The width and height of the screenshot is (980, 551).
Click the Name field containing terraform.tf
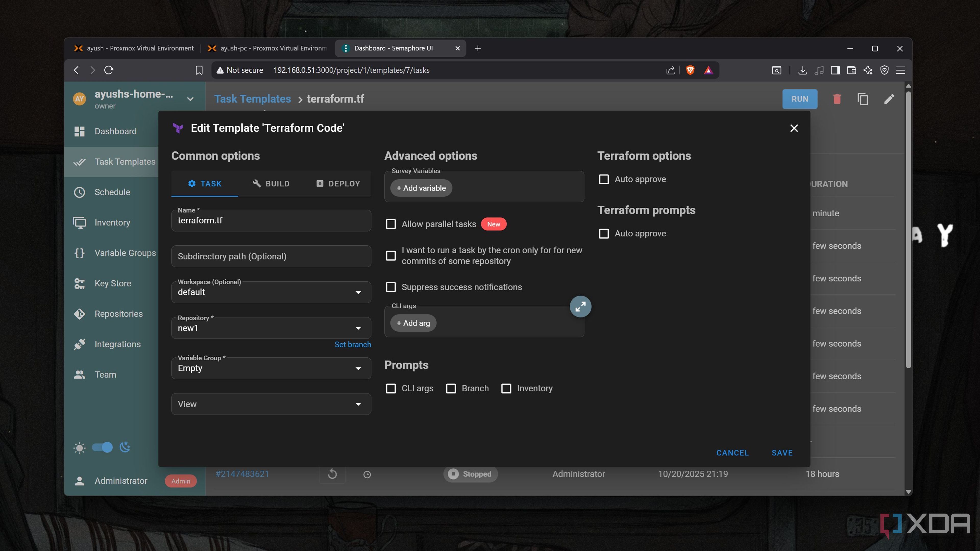(271, 221)
